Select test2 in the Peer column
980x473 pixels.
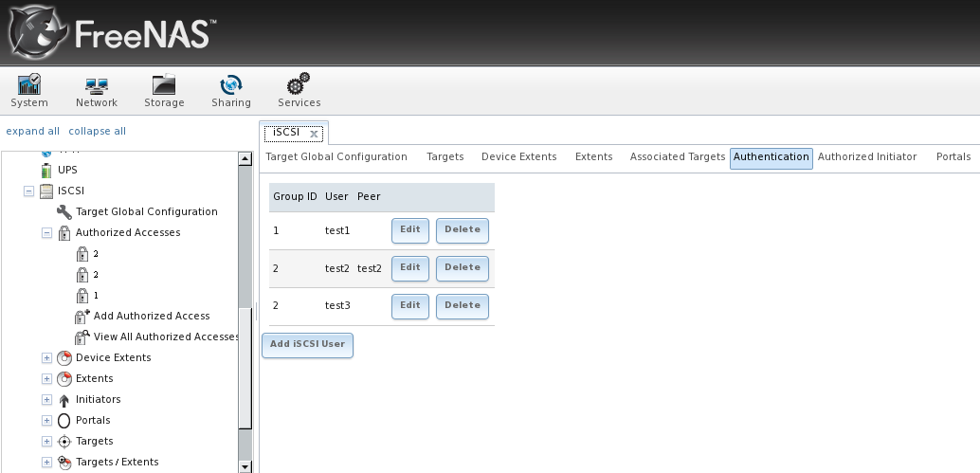pyautogui.click(x=370, y=268)
